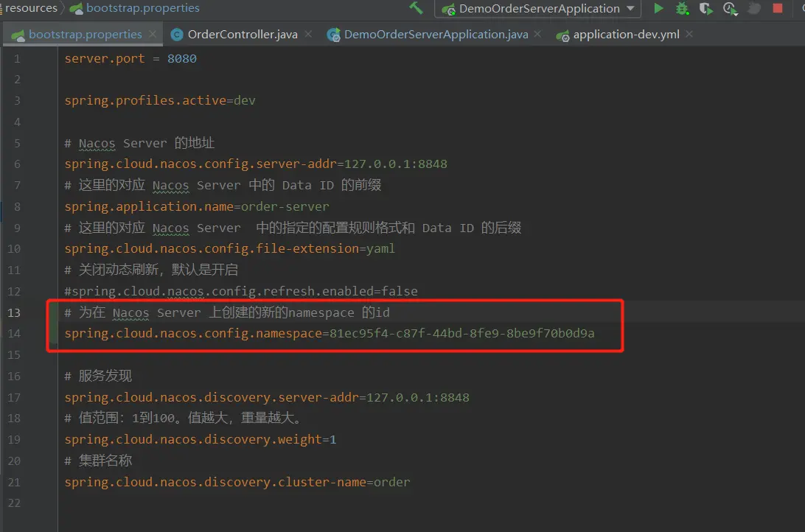Click the Build project hammer icon

pos(416,8)
